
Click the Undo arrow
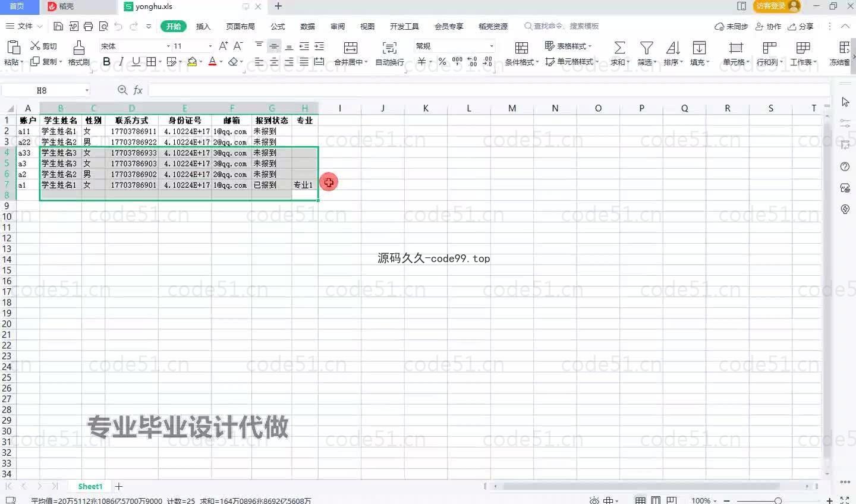(x=118, y=26)
